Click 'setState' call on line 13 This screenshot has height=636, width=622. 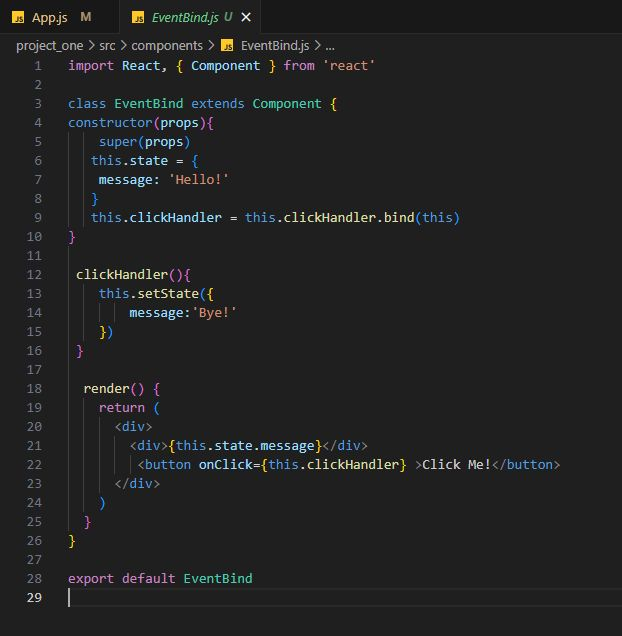[168, 293]
